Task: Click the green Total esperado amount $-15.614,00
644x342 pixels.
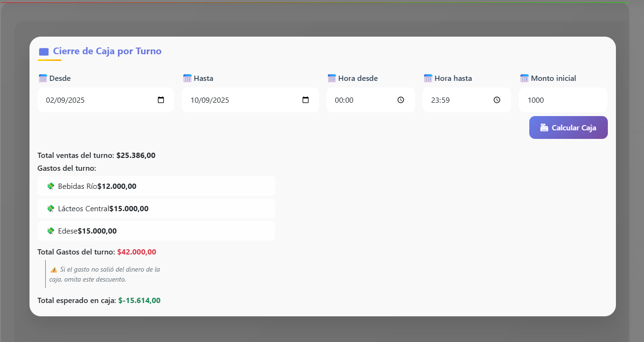Action: (x=139, y=301)
